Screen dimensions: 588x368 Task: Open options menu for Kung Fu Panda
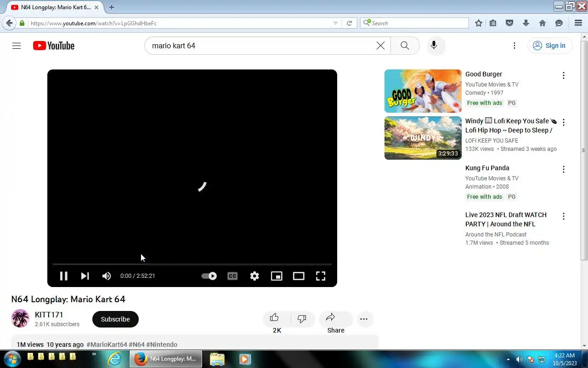(x=564, y=169)
